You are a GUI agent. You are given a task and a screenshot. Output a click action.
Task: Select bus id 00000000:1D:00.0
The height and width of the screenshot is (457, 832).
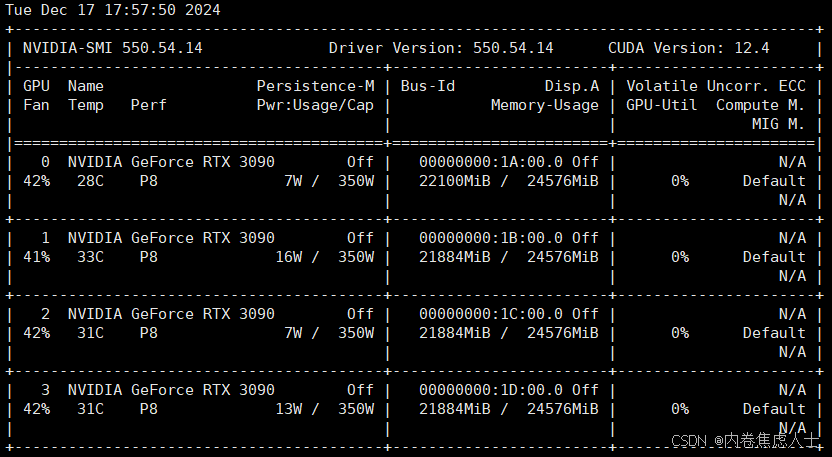pos(491,390)
